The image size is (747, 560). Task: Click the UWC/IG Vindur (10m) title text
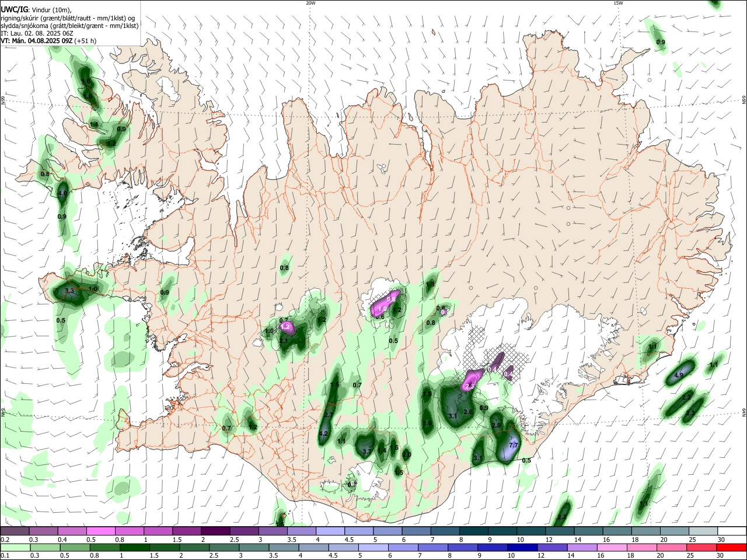coord(36,9)
